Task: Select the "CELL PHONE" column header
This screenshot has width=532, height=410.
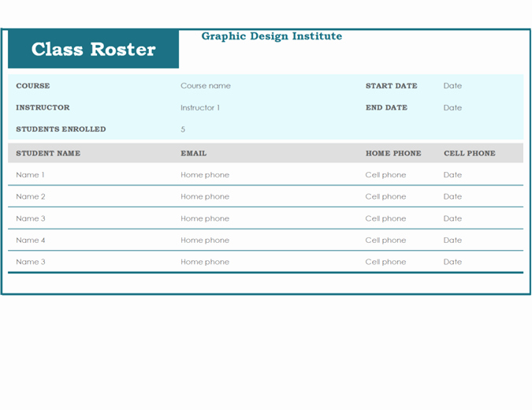Action: (x=470, y=154)
